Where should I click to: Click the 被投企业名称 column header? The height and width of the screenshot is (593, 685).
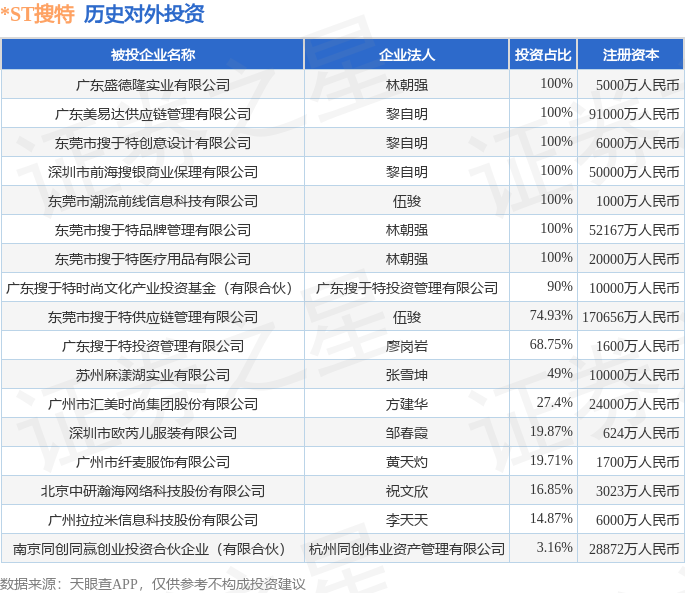tap(152, 55)
